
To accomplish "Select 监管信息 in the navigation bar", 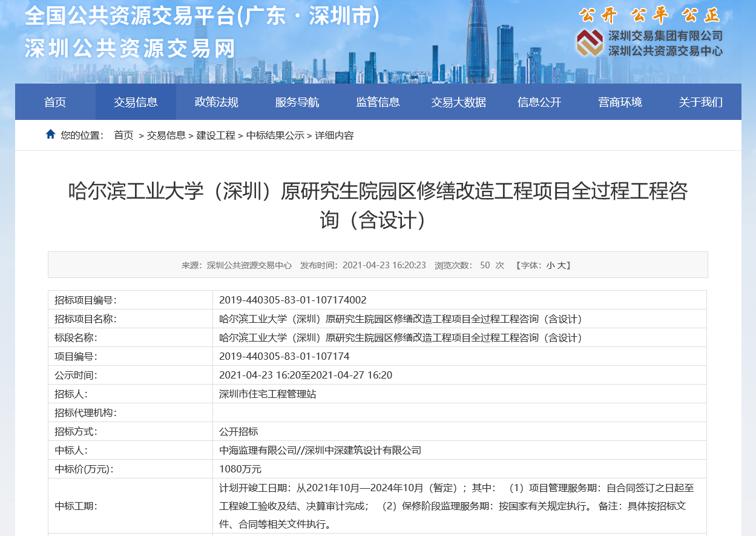I will [x=378, y=102].
